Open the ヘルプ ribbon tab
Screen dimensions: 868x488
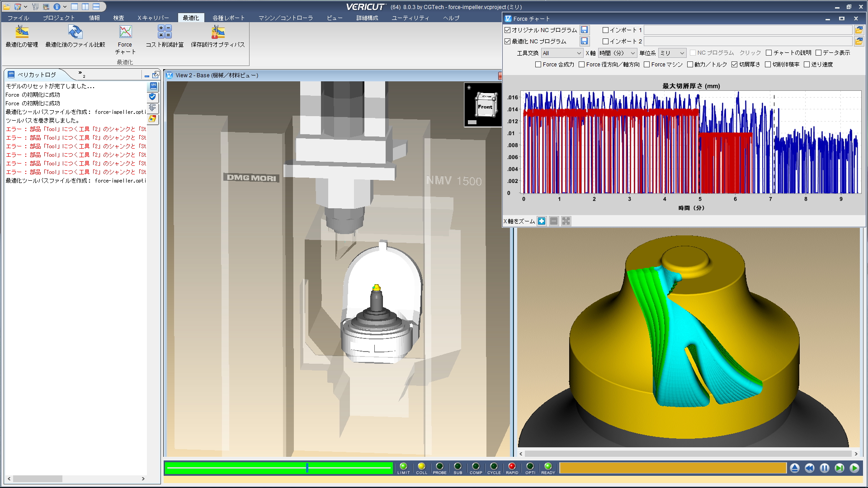point(451,18)
